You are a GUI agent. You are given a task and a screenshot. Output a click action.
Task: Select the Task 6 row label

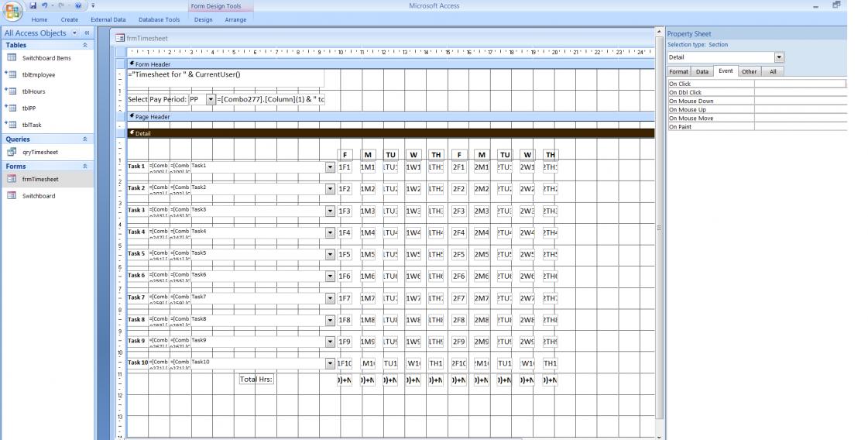pyautogui.click(x=136, y=276)
